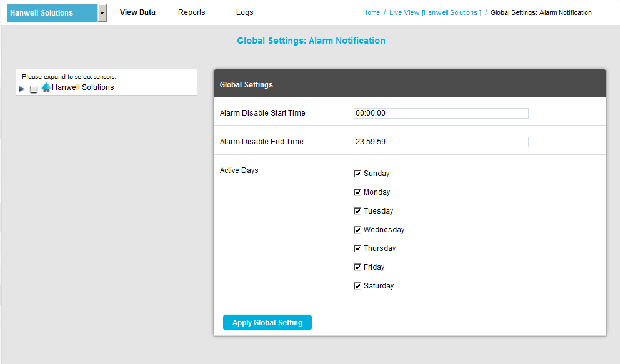Open the View Data menu
This screenshot has width=620, height=364.
pos(137,12)
